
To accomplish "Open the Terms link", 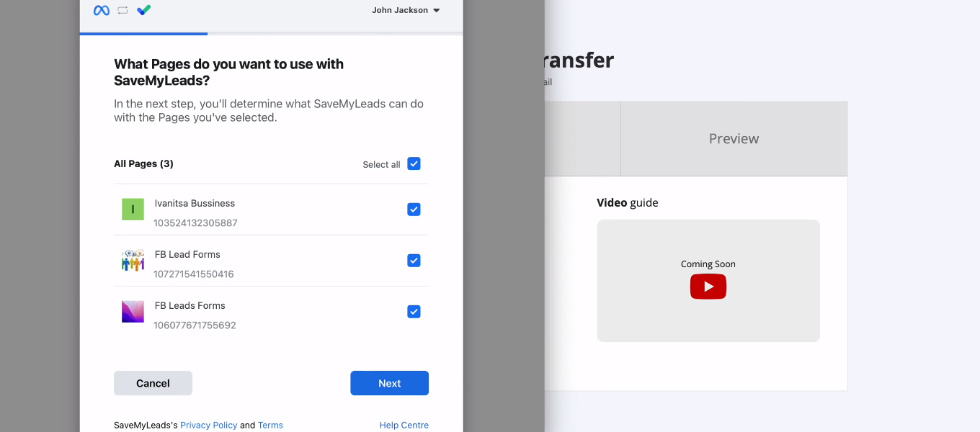I will pyautogui.click(x=270, y=425).
